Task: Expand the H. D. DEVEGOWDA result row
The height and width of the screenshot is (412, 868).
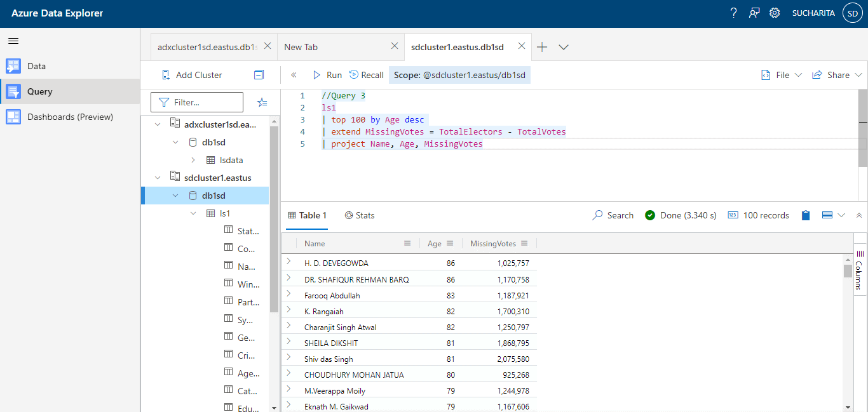Action: pyautogui.click(x=288, y=262)
